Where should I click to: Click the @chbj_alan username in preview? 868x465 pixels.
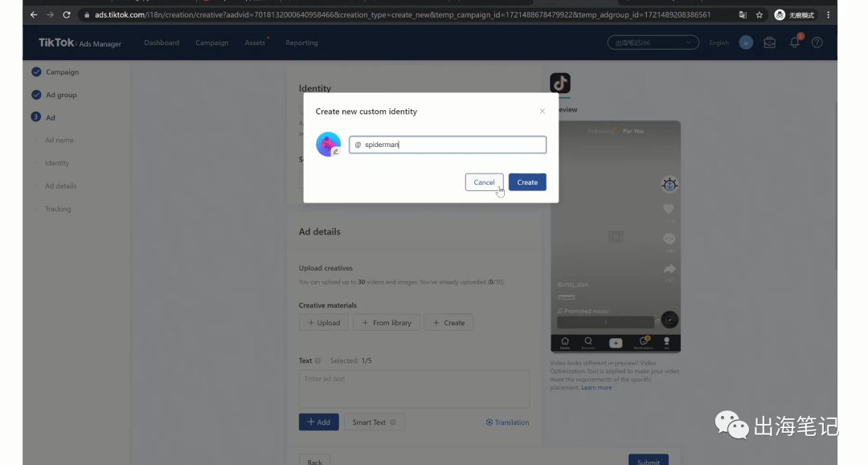point(572,284)
